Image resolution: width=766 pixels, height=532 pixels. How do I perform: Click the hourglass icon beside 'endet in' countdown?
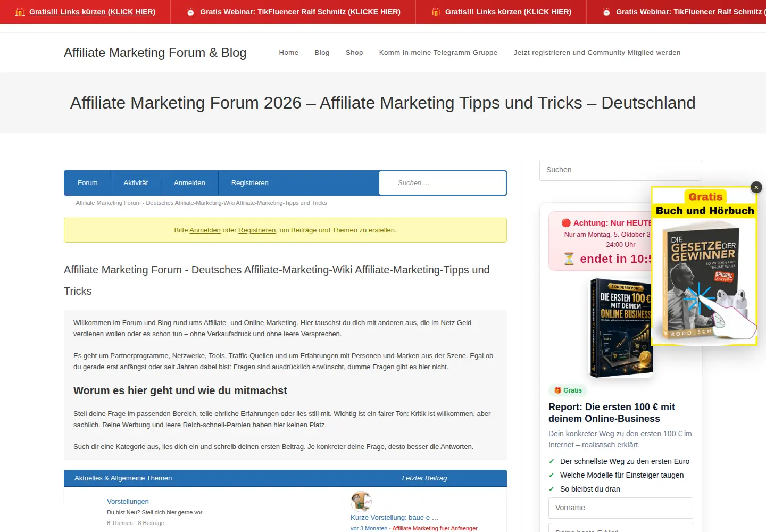[569, 259]
